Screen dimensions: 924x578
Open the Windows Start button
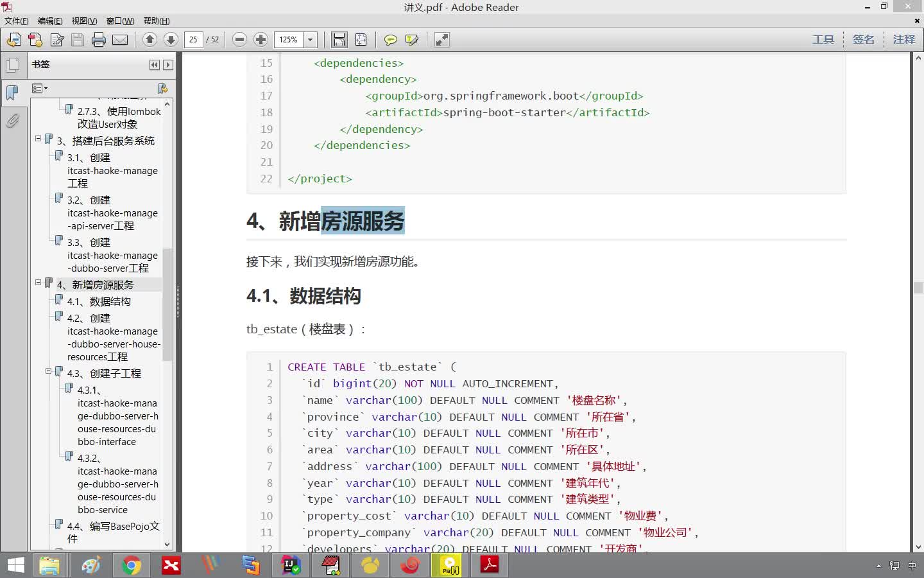point(15,565)
